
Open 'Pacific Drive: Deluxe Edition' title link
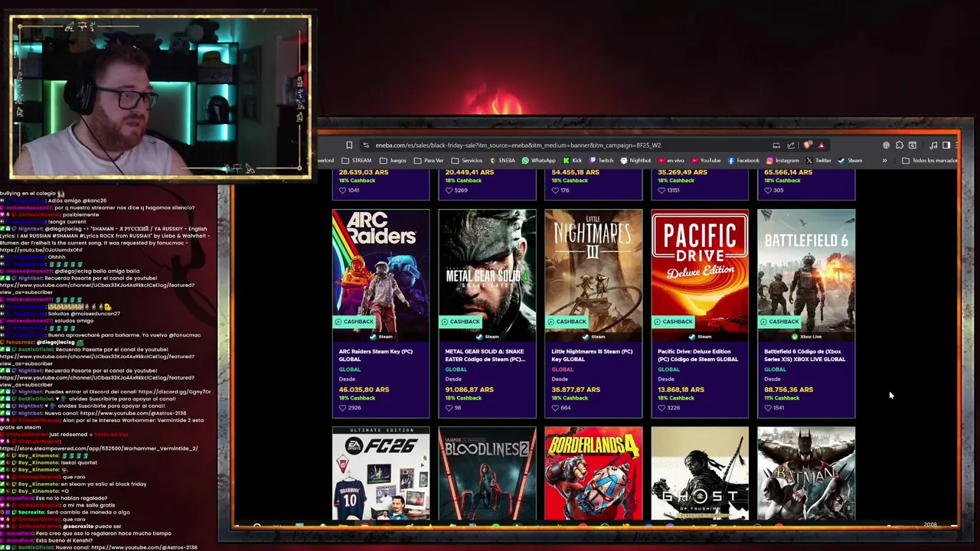coord(698,355)
